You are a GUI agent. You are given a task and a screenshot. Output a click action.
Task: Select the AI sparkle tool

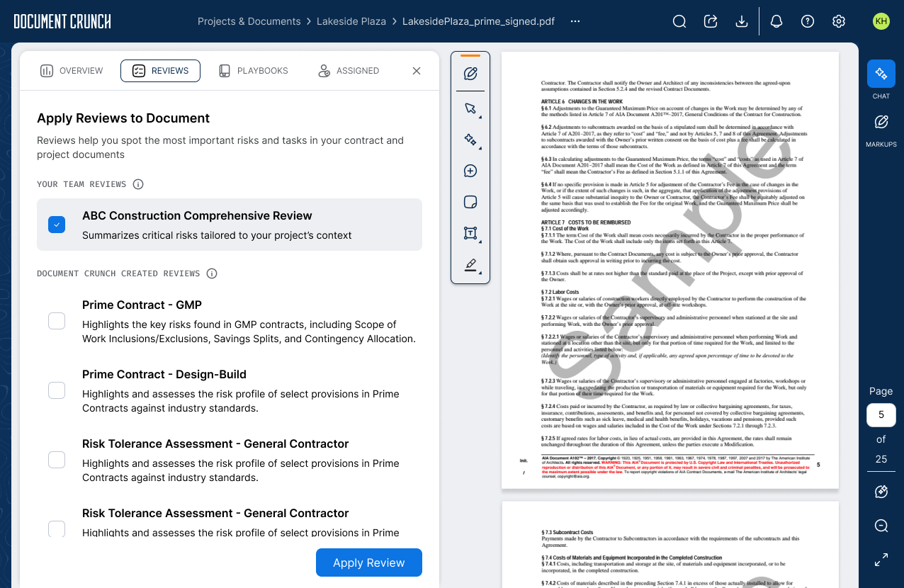pyautogui.click(x=470, y=140)
